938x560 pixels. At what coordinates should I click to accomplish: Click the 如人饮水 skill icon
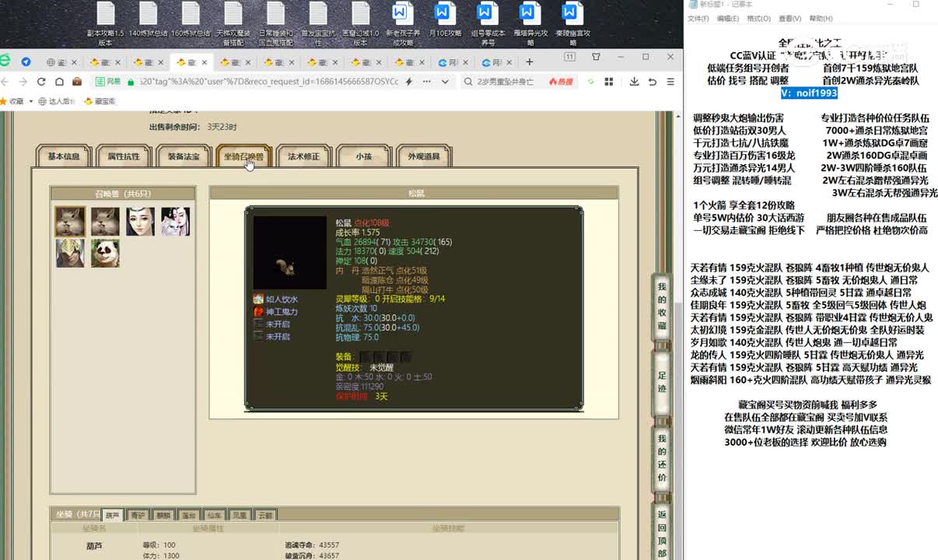[x=258, y=299]
